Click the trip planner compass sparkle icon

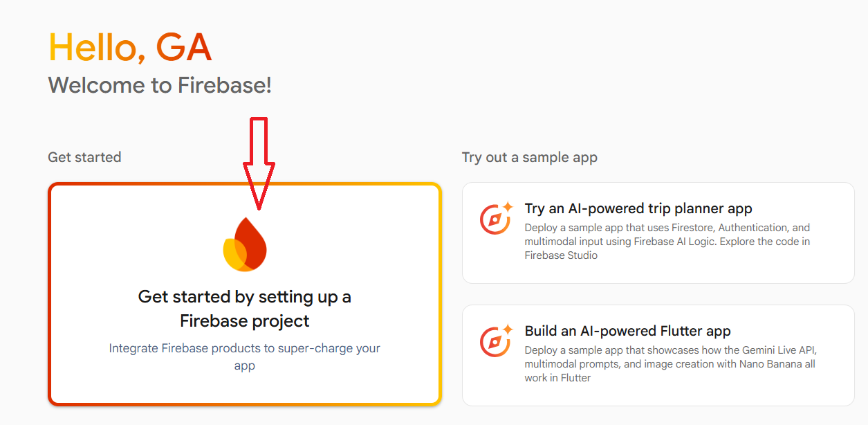(496, 218)
